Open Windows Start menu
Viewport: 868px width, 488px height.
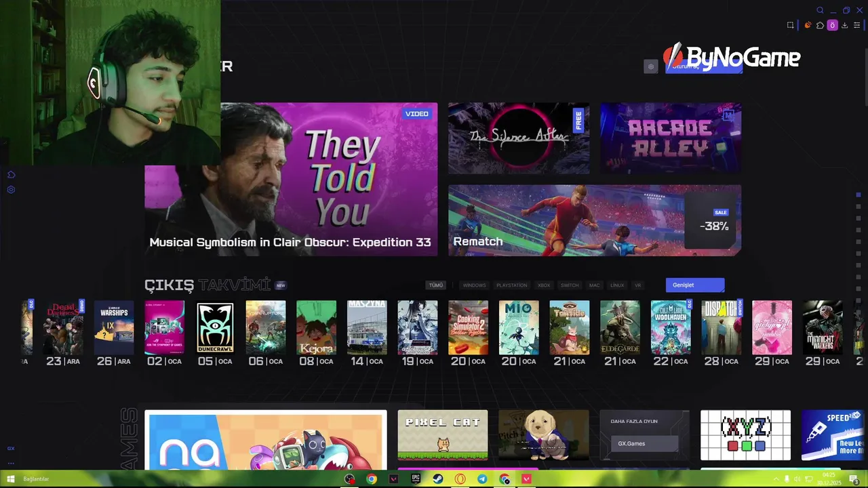coord(11,479)
